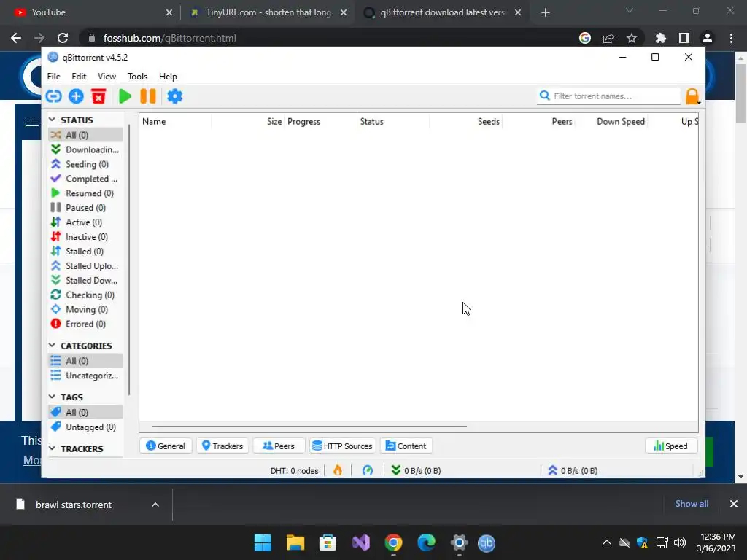The width and height of the screenshot is (747, 560).
Task: Open Options with the blue gear icon
Action: [175, 96]
